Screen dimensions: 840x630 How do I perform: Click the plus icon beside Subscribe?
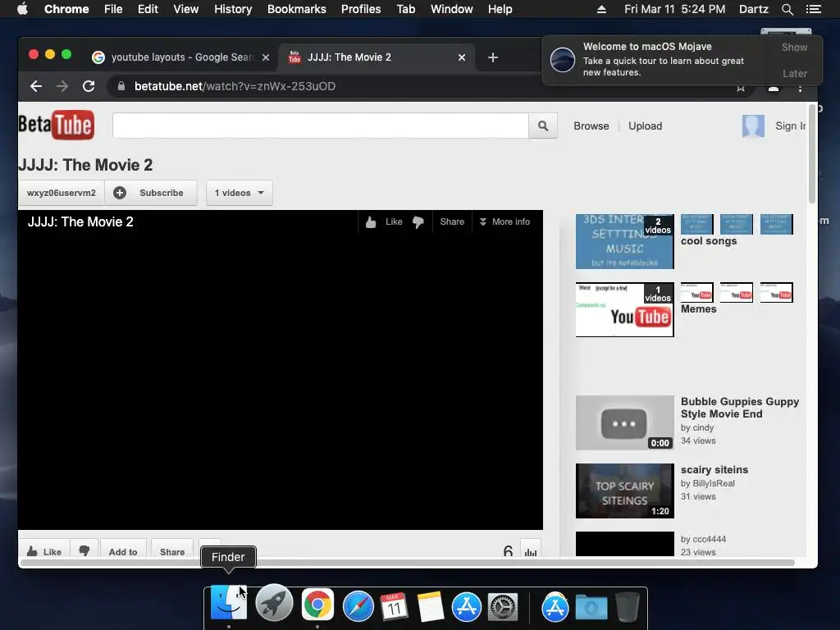(x=120, y=193)
